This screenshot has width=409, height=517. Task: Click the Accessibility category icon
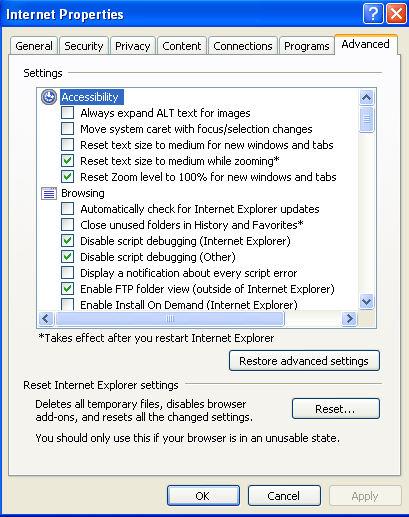point(49,97)
